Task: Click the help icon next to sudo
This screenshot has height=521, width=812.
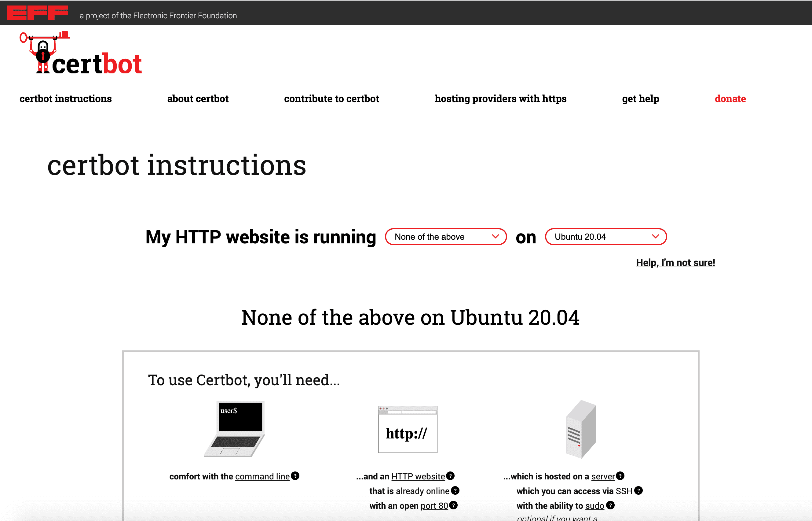Action: tap(610, 505)
